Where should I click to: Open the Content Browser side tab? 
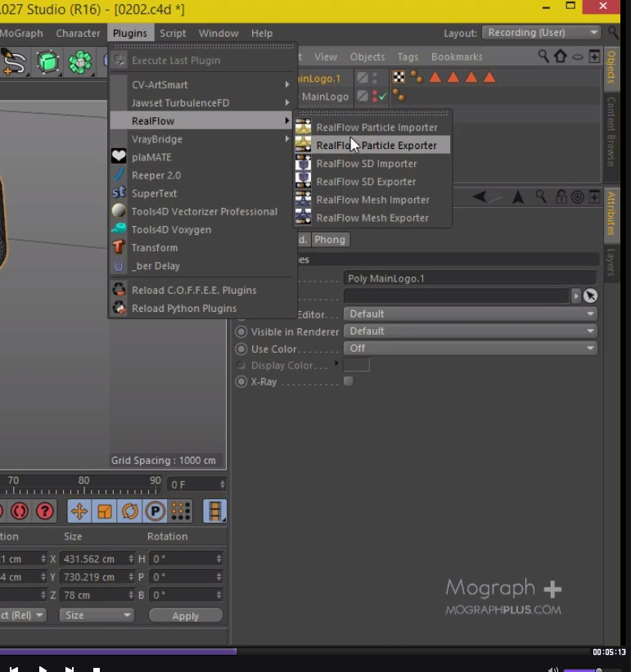pyautogui.click(x=611, y=132)
